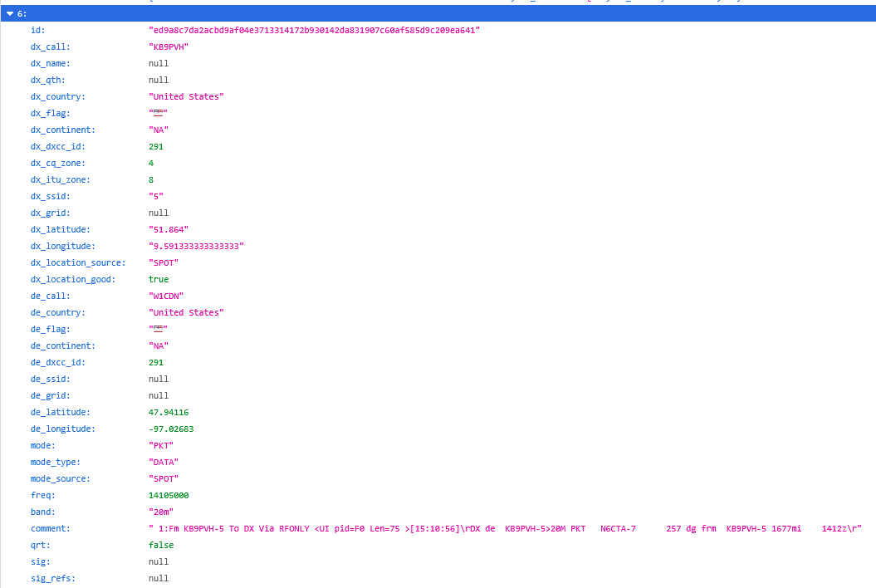Select the de_call value W1CDN
This screenshot has width=876, height=588.
point(166,296)
